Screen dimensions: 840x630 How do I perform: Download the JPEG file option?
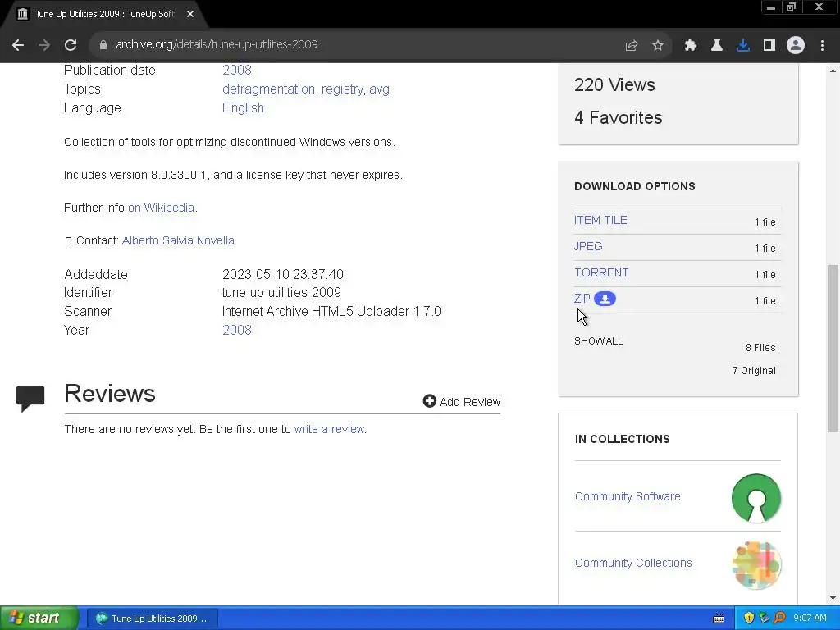tap(588, 246)
